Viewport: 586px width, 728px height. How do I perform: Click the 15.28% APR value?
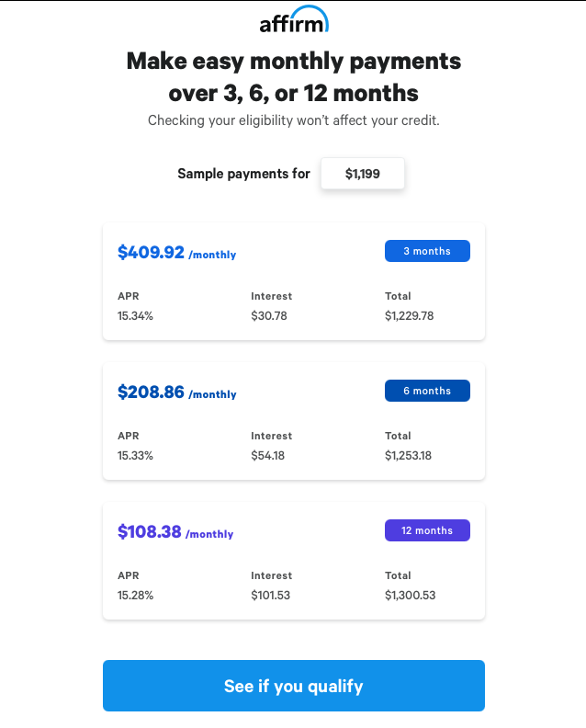tap(135, 596)
